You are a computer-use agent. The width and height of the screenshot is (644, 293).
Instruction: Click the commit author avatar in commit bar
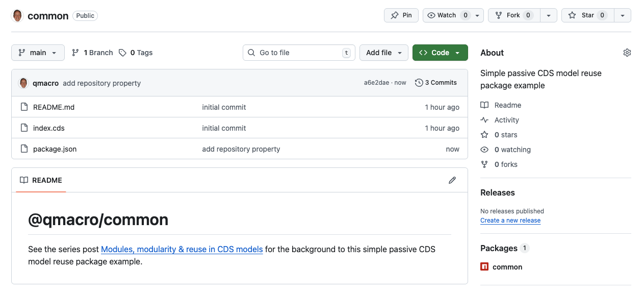(23, 83)
